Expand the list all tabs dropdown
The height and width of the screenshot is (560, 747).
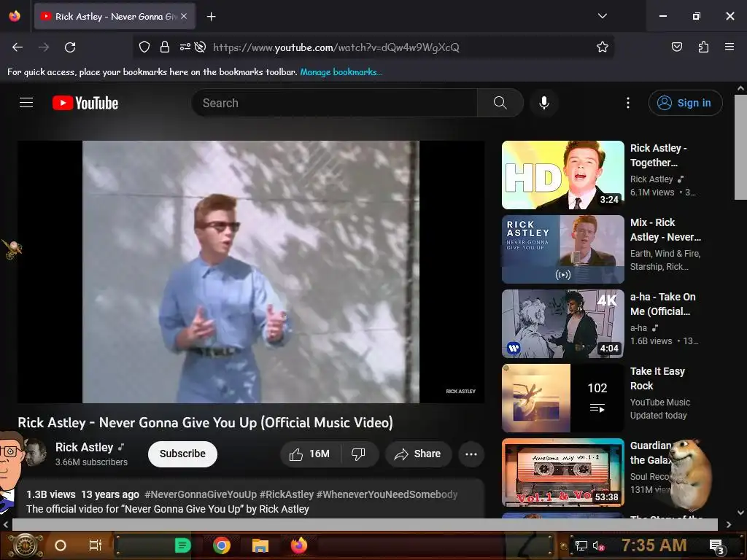pos(602,16)
